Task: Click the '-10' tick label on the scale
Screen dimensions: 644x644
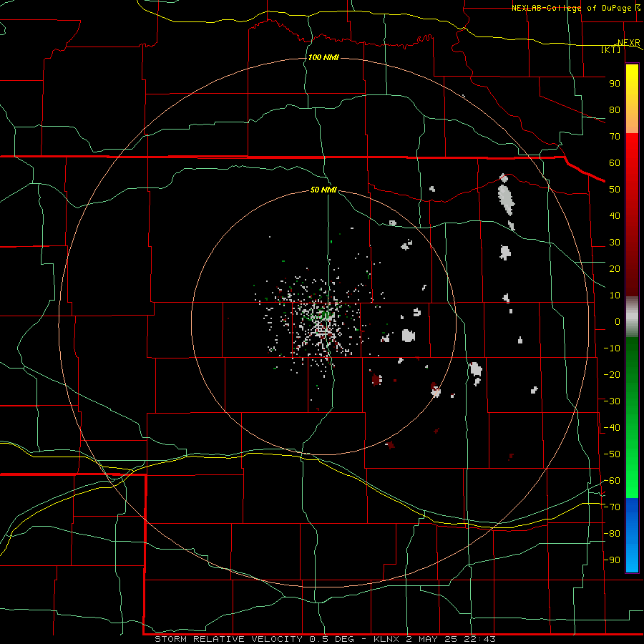Action: [612, 348]
